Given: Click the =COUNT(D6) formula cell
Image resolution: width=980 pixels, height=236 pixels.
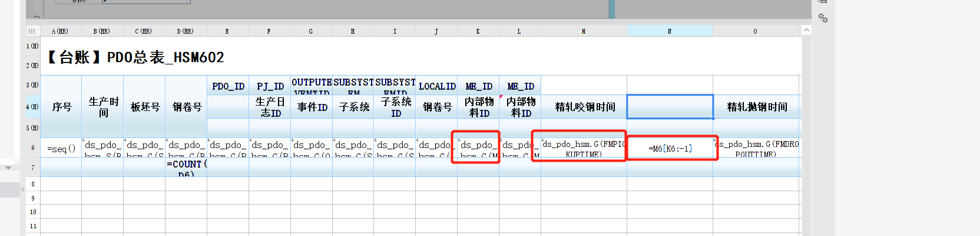Looking at the screenshot, I should pos(187,168).
